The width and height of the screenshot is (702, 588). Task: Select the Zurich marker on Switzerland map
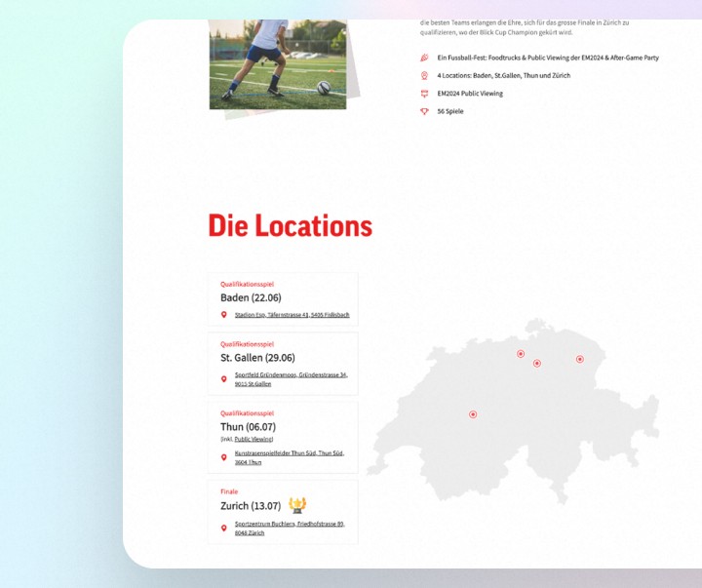coord(537,363)
